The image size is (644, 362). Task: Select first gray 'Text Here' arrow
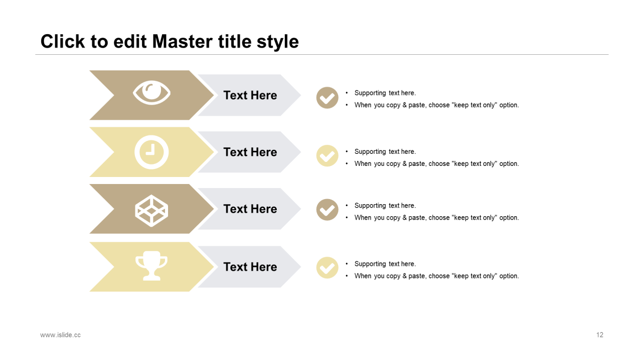[x=250, y=95]
